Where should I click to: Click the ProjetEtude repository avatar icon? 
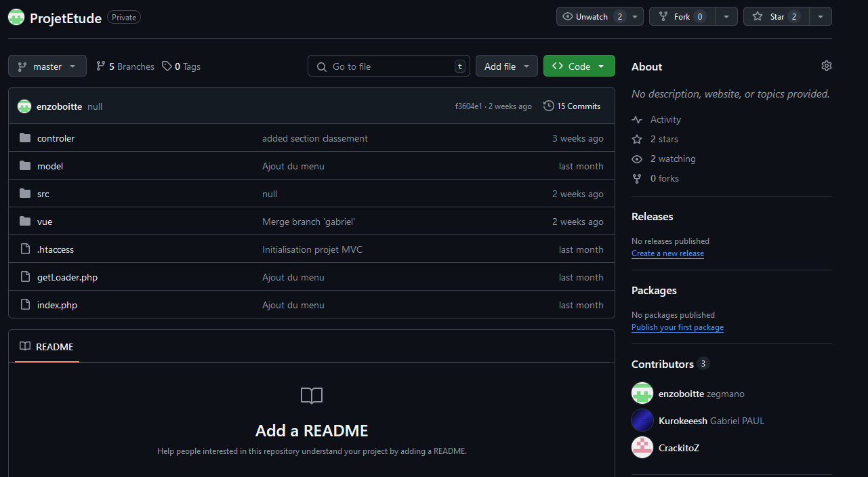16,18
